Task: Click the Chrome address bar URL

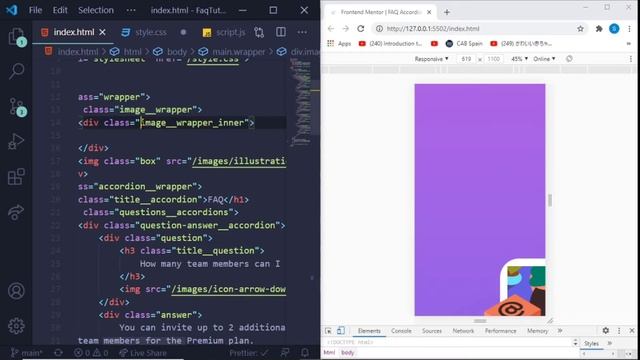Action: tap(433, 29)
